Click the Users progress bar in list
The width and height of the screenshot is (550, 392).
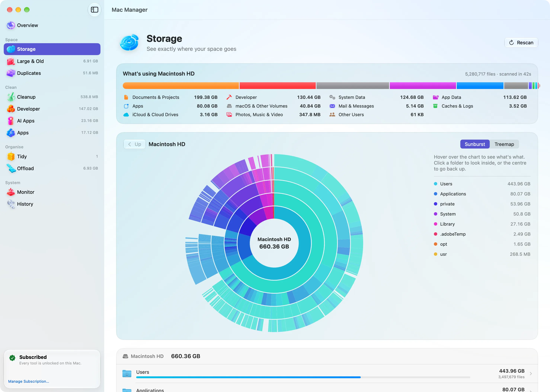(x=303, y=377)
